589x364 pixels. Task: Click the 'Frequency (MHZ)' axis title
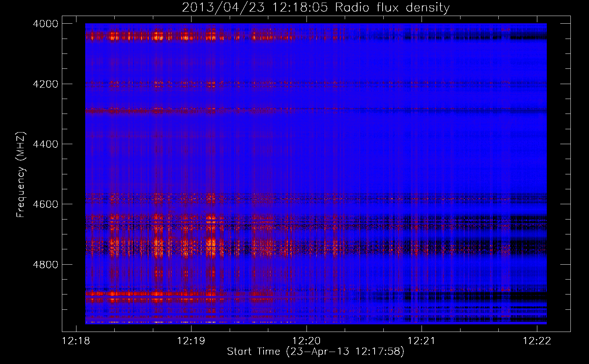21,174
